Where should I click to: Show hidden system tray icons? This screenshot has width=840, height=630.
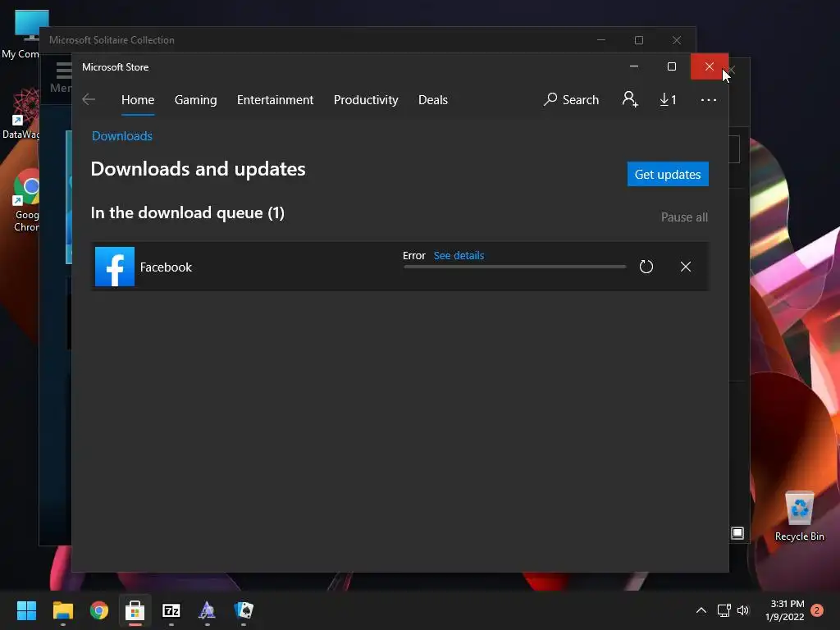pos(701,610)
